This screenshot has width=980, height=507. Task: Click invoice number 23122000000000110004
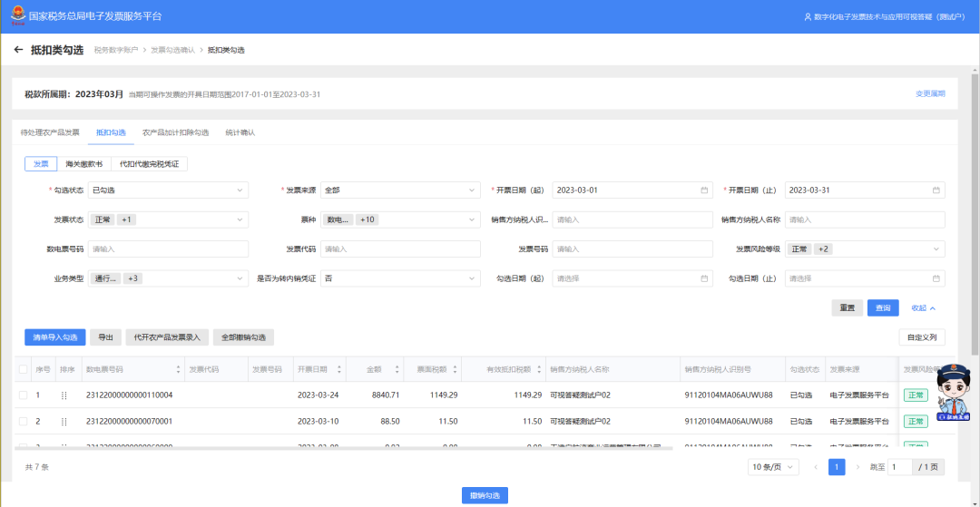pos(130,395)
